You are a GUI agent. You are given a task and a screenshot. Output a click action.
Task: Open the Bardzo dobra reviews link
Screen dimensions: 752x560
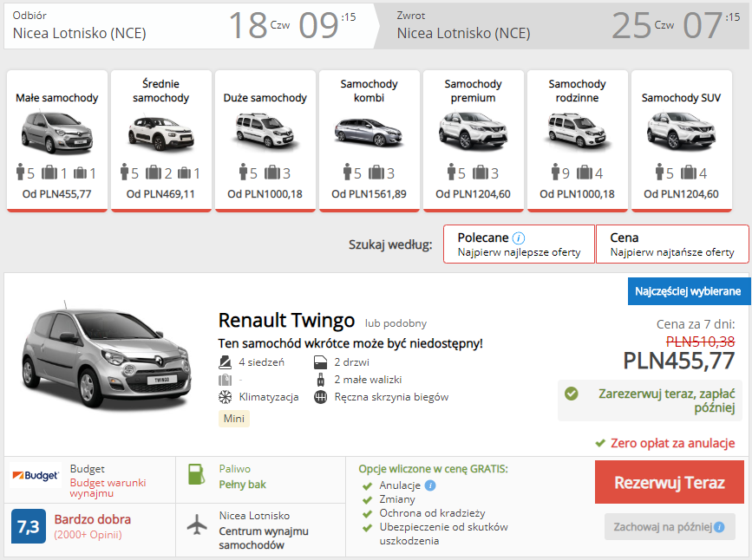93,519
